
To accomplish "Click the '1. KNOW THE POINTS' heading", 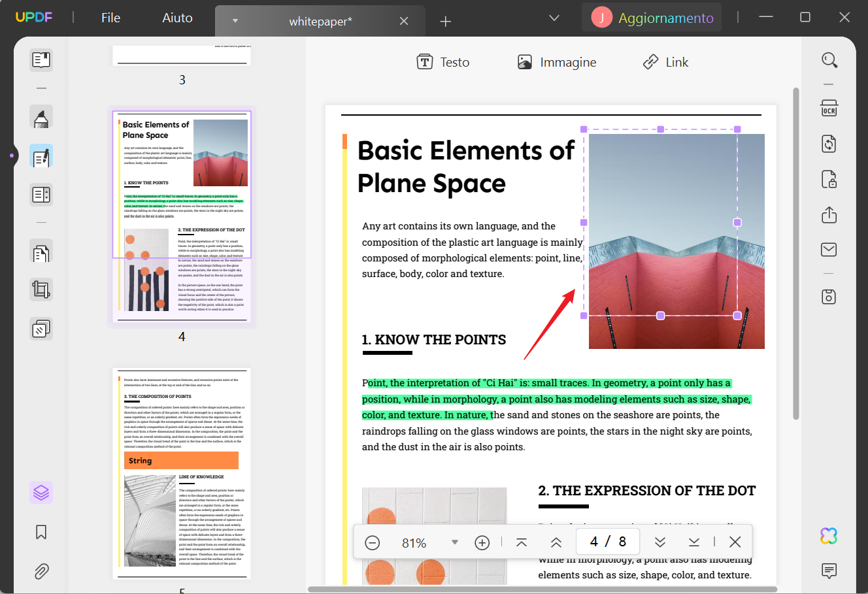I will click(434, 340).
